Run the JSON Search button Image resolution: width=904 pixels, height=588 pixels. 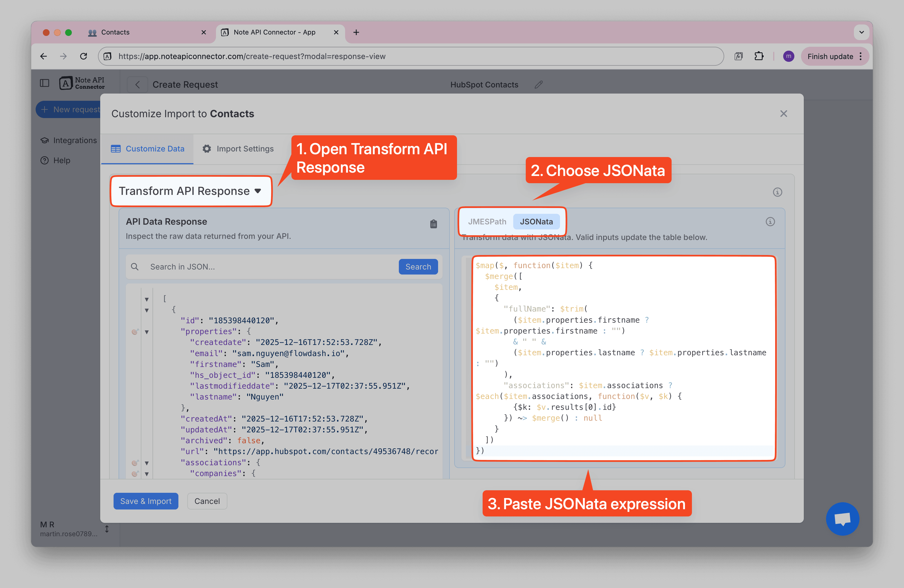click(418, 266)
